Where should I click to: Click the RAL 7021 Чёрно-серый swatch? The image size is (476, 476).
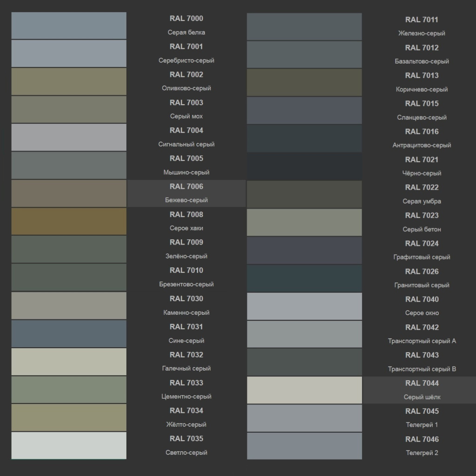point(304,166)
